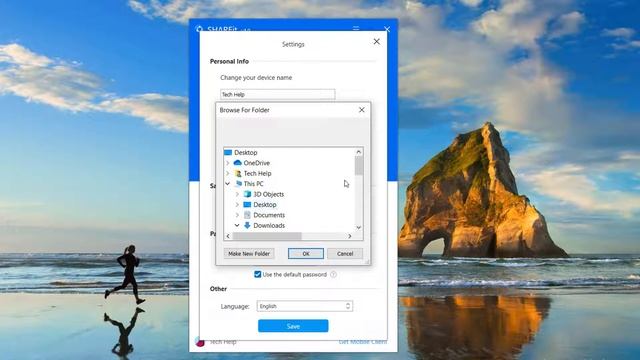
Task: Click the horizontal scrollbar right arrow
Action: pyautogui.click(x=350, y=236)
